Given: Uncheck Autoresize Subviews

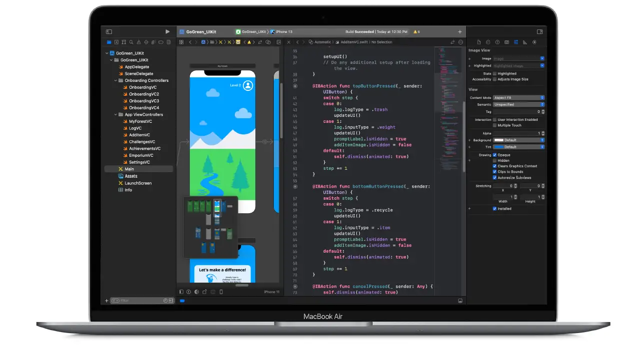Looking at the screenshot, I should click(x=495, y=177).
